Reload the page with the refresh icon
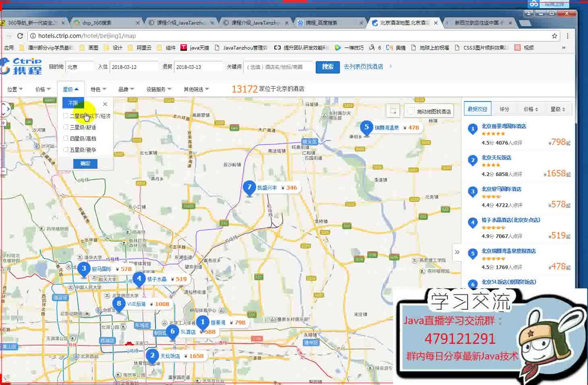588x385 pixels. (20, 36)
